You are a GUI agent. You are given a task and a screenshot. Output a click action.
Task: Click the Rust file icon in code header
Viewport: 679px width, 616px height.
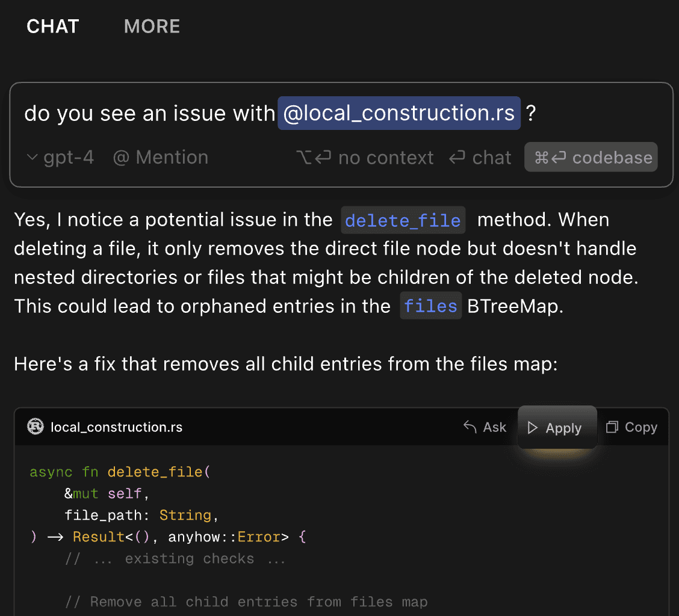click(36, 427)
